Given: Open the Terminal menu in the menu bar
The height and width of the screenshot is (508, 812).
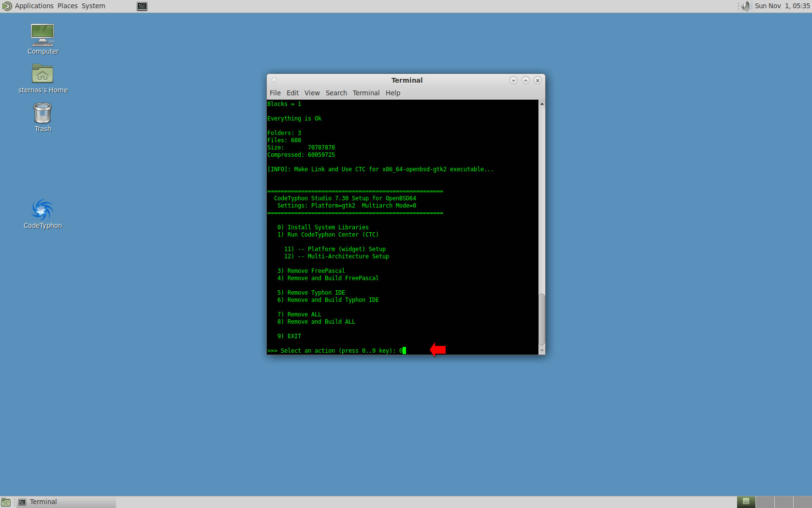Looking at the screenshot, I should (x=366, y=93).
